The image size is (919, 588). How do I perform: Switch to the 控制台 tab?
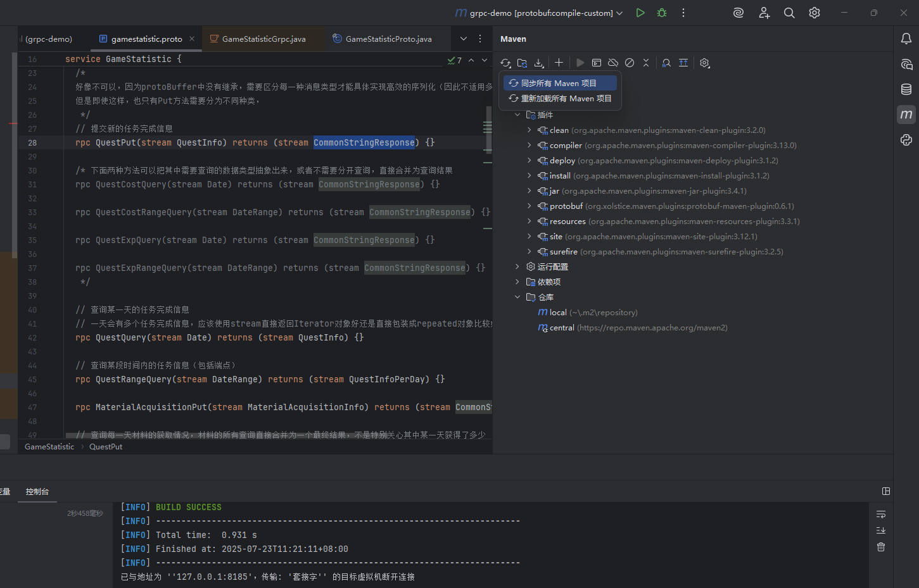(x=37, y=491)
